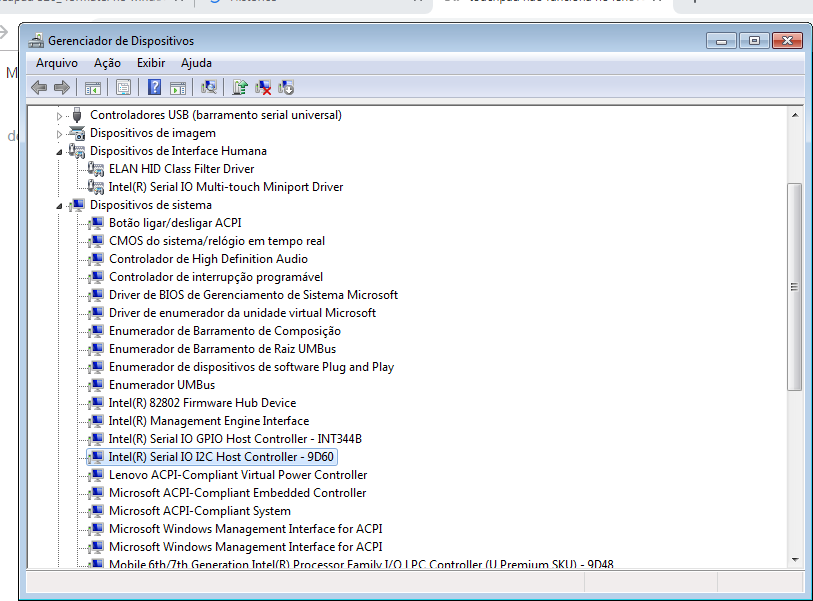Image resolution: width=813 pixels, height=601 pixels.
Task: Click the Device Manager title bar icon
Action: coord(36,40)
